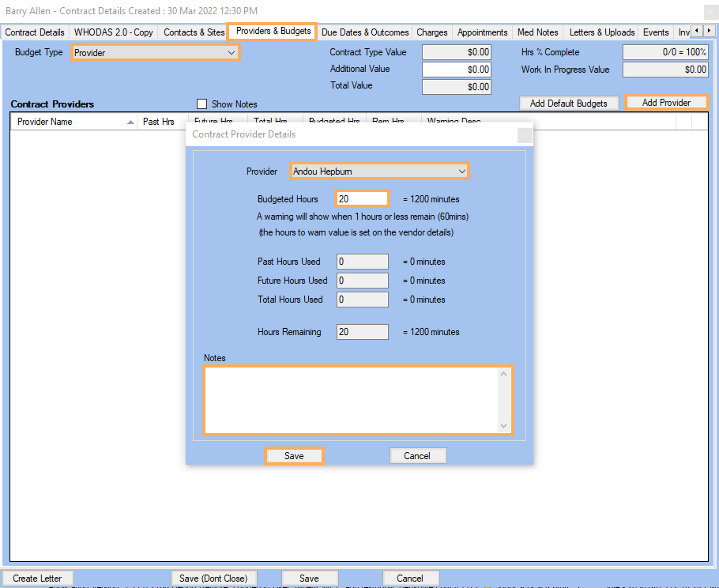Open the Budget Type dropdown
Screen dimensions: 719x588
click(232, 53)
